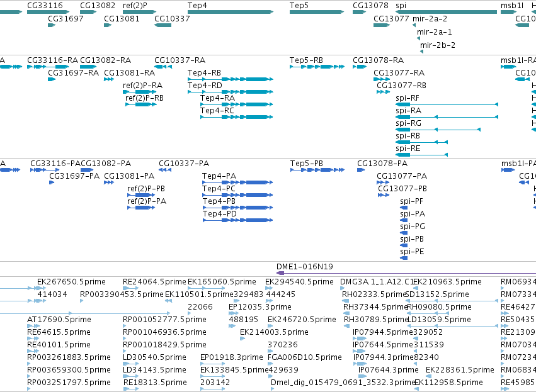Select the DME1-016N19 BAC label
Image resolution: width=536 pixels, height=392 pixels.
coord(305,267)
